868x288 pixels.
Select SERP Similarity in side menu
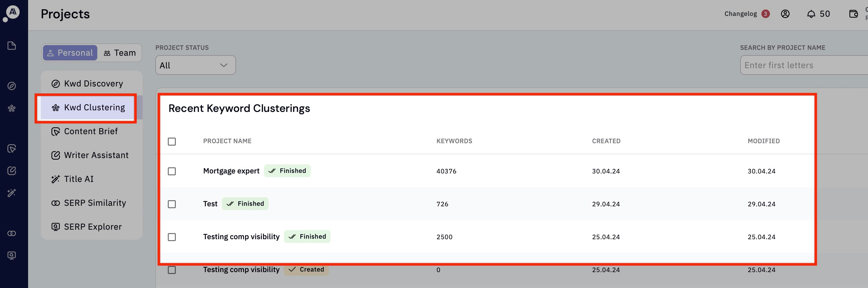click(95, 203)
